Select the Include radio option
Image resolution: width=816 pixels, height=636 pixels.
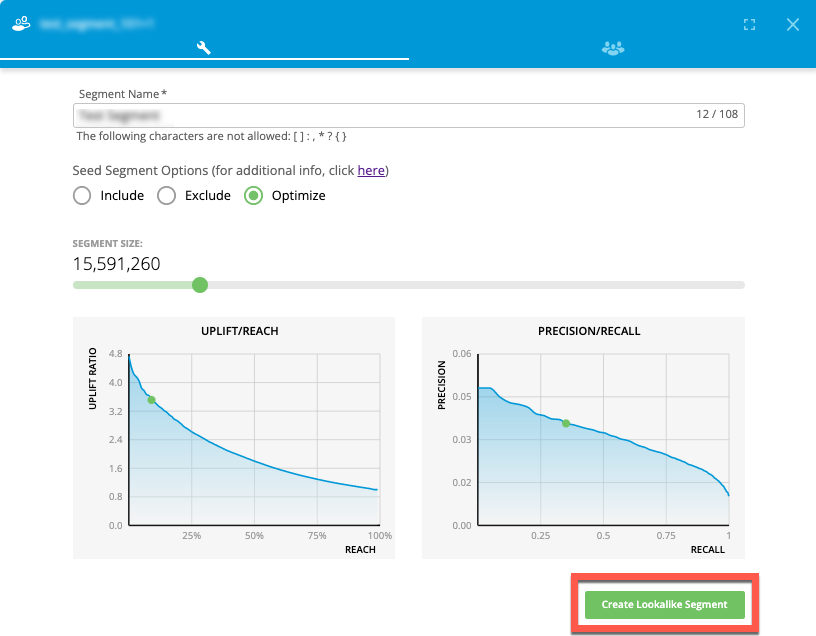pyautogui.click(x=82, y=196)
